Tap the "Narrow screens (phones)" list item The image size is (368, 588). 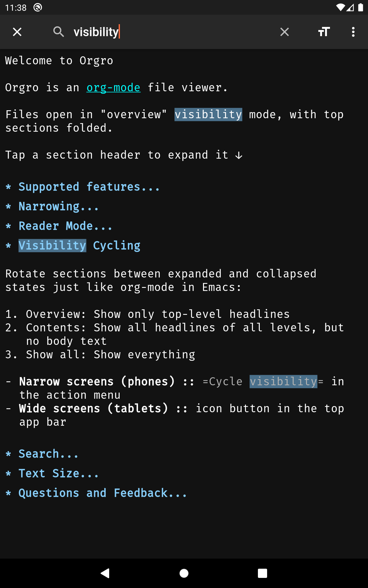[97, 382]
